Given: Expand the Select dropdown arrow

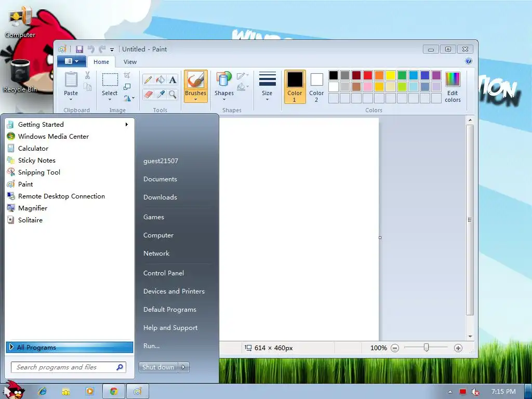Looking at the screenshot, I should pyautogui.click(x=110, y=100).
